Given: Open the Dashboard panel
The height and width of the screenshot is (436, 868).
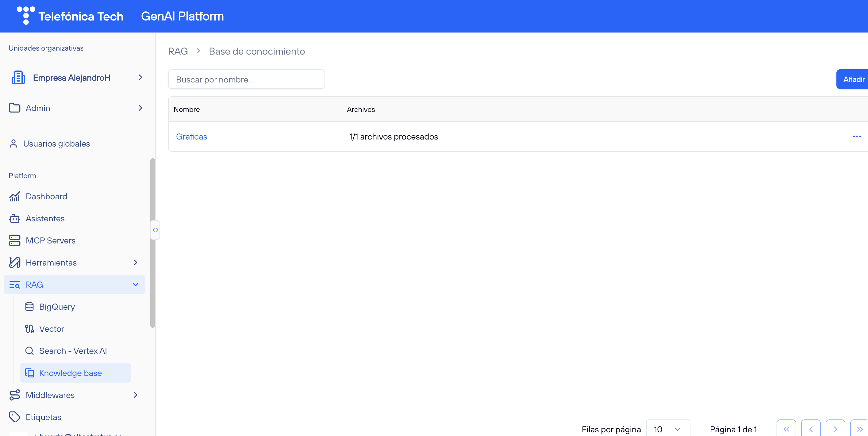Looking at the screenshot, I should coord(46,196).
